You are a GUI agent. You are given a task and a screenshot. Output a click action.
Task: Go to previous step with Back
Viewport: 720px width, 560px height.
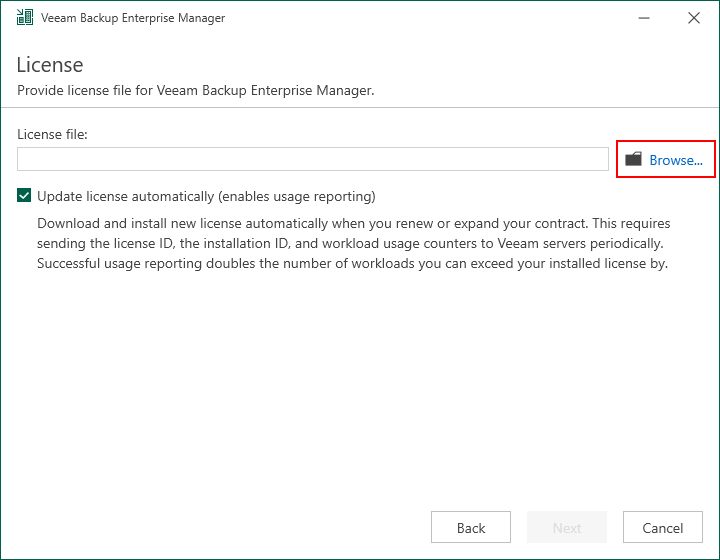[471, 527]
